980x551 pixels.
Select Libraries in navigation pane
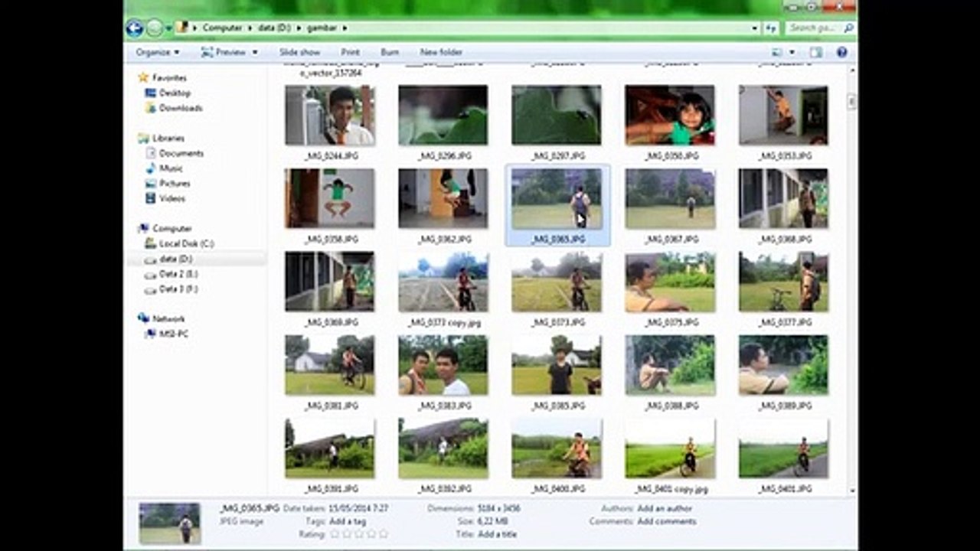coord(162,139)
